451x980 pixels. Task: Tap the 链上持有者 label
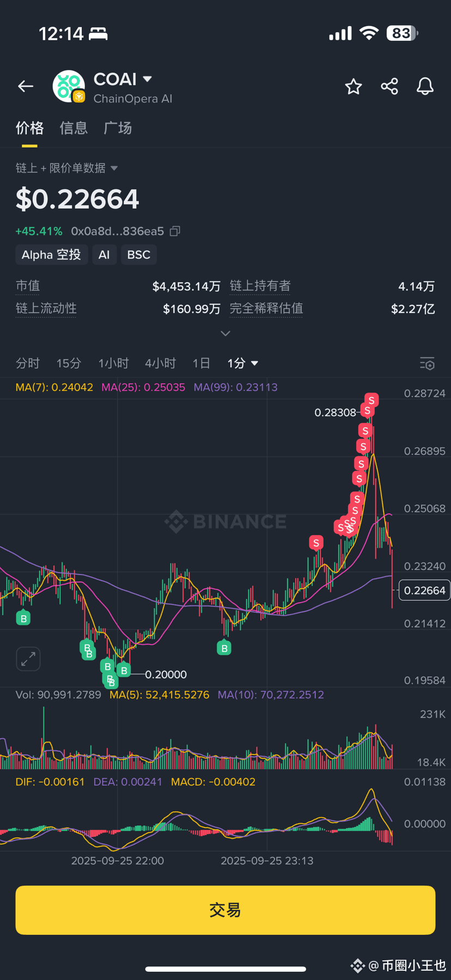(260, 286)
